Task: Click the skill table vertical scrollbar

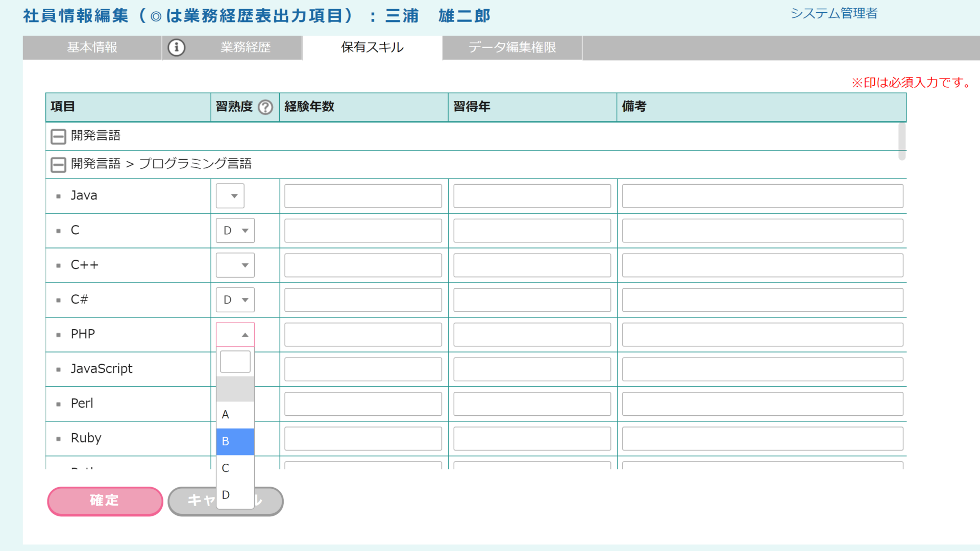Action: [902, 141]
